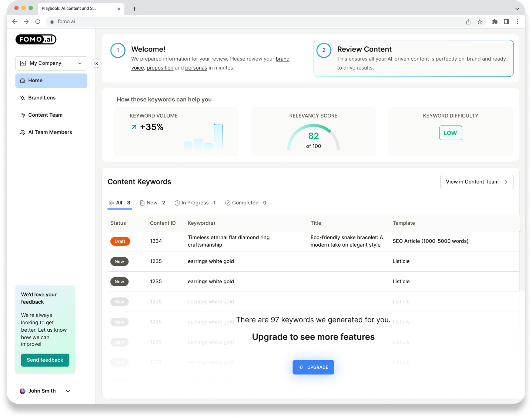
Task: Click the relevancy score gauge
Action: coord(313,137)
